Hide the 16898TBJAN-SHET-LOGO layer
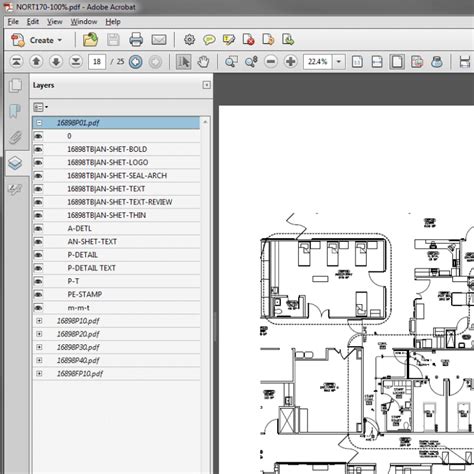 click(39, 162)
